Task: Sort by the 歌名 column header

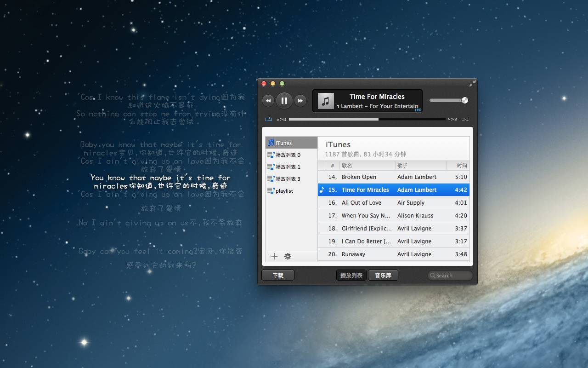Action: [367, 166]
